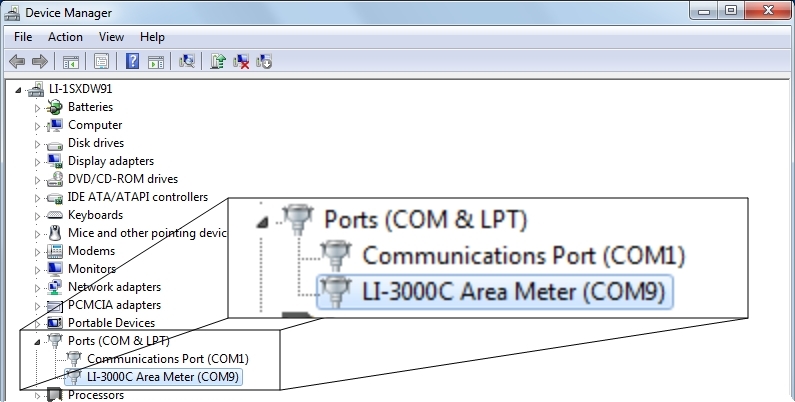
Task: Expand the Display adapters arrow
Action: point(38,162)
